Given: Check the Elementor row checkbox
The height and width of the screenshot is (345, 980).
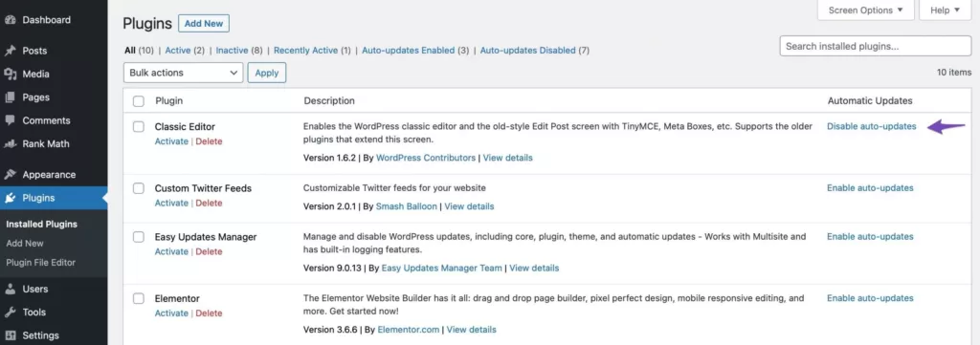Looking at the screenshot, I should (x=139, y=298).
